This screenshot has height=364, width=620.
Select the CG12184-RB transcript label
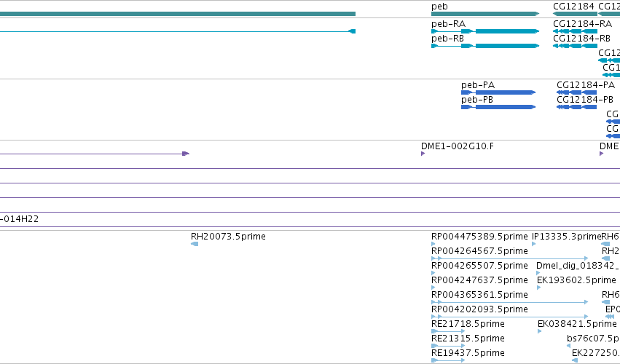[x=581, y=39]
